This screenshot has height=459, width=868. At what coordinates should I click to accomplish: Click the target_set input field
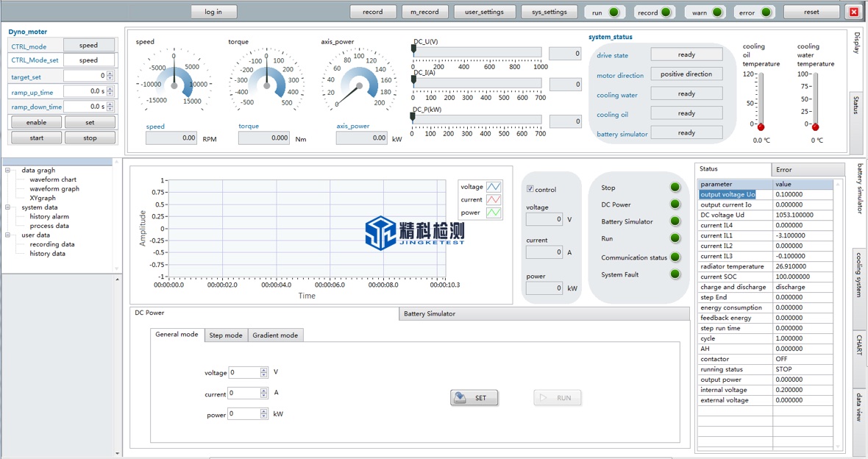[85, 76]
